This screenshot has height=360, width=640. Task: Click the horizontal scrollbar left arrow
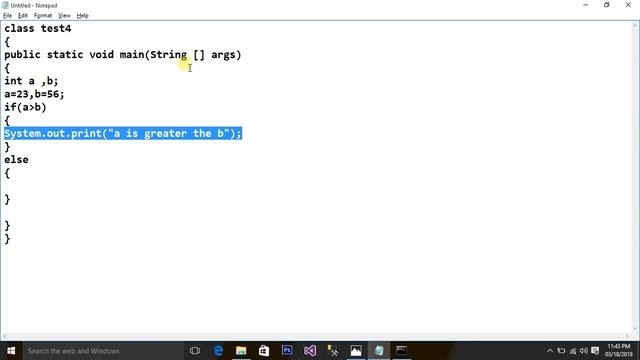coord(4,337)
